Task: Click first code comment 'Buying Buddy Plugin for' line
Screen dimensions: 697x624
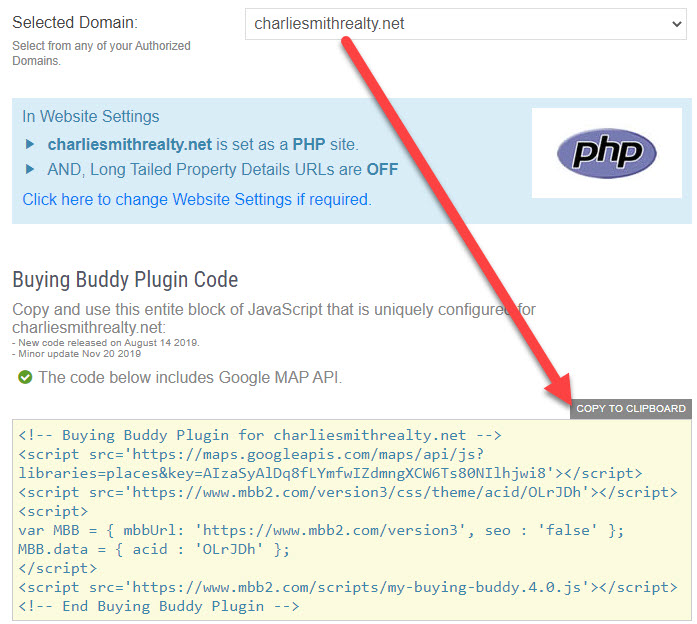Action: [x=260, y=435]
